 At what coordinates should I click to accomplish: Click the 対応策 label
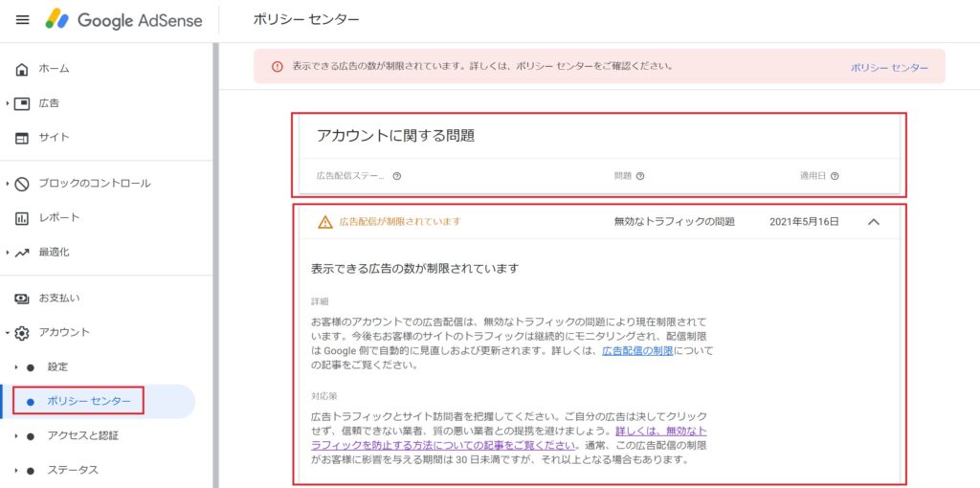pyautogui.click(x=324, y=397)
